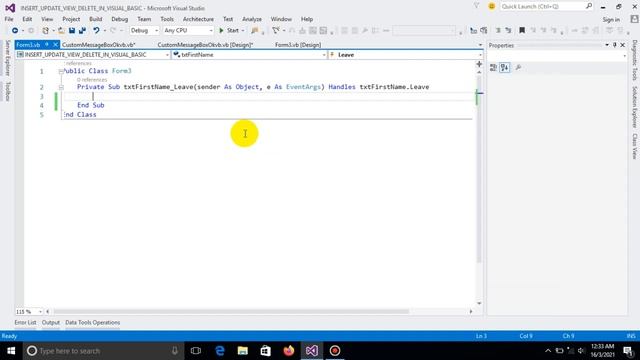
Task: Open the Analyze menu
Action: [x=252, y=19]
